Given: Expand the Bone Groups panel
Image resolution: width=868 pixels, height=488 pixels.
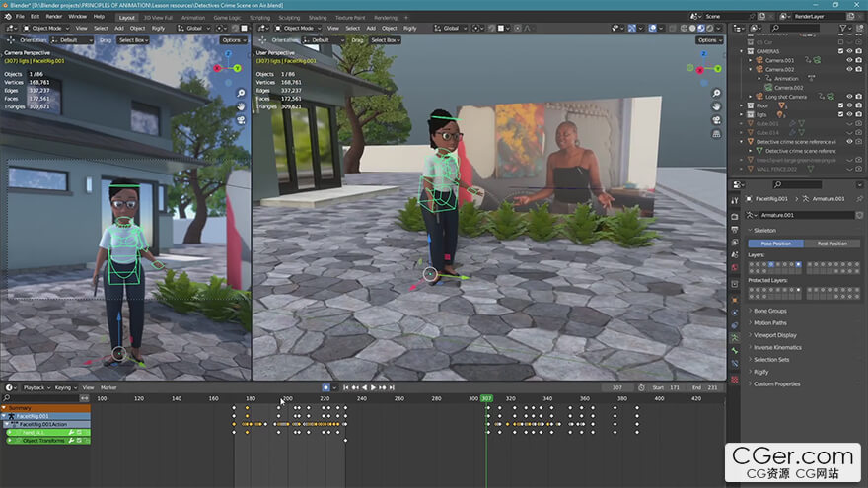Looking at the screenshot, I should 769,311.
